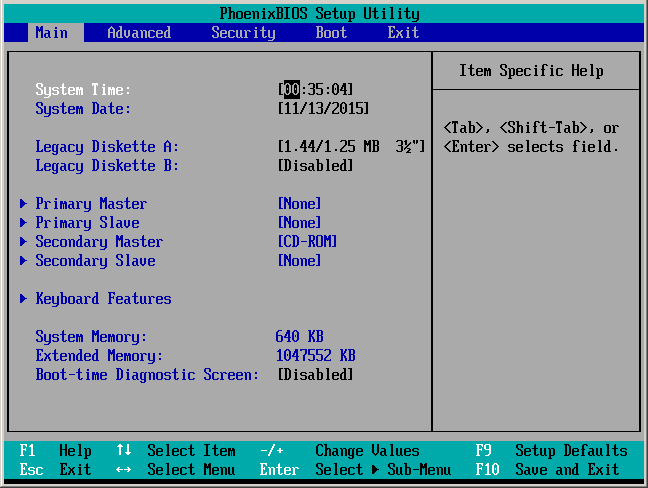
Task: Open Secondary Master sub-menu label
Action: [x=99, y=242]
